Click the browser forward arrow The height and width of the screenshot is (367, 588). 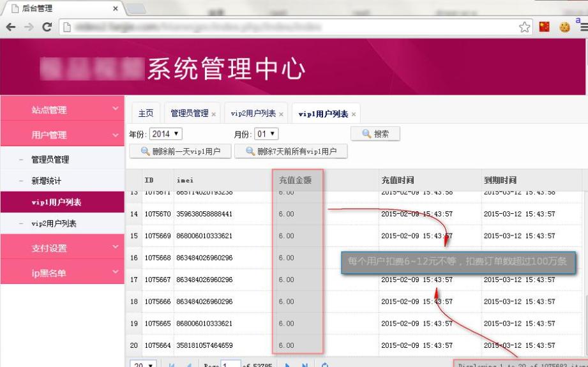pos(29,27)
